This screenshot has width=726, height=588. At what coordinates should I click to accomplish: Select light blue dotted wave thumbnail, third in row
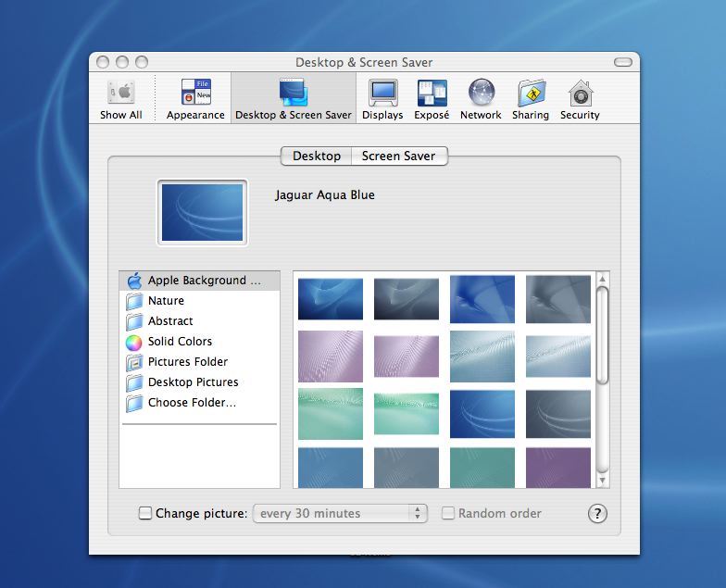482,356
